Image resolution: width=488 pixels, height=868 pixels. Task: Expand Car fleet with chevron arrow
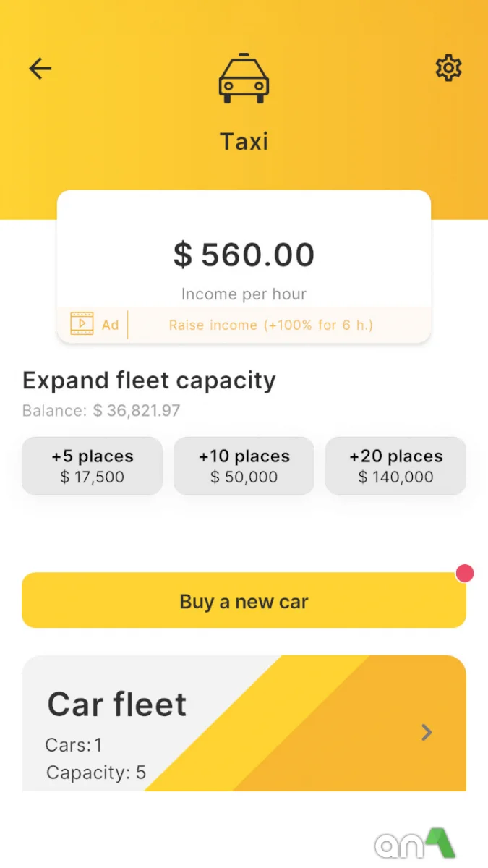click(x=427, y=733)
